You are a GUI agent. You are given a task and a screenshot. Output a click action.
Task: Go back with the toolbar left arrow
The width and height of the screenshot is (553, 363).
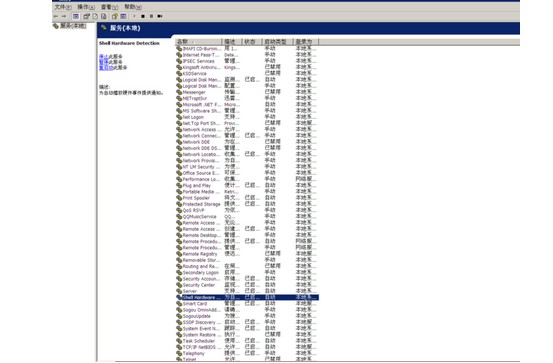[x=56, y=16]
